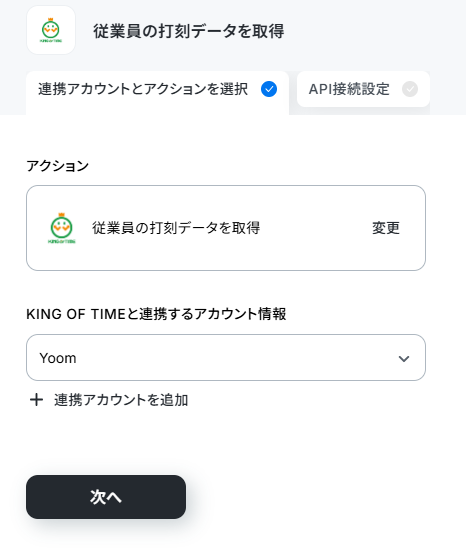This screenshot has height=553, width=466.
Task: Click the page title 従業員の打刻データを取得
Action: coord(189,31)
